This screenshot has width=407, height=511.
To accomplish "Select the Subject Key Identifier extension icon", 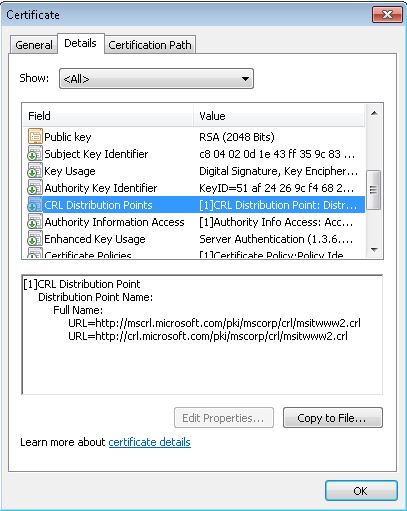I will click(x=35, y=154).
